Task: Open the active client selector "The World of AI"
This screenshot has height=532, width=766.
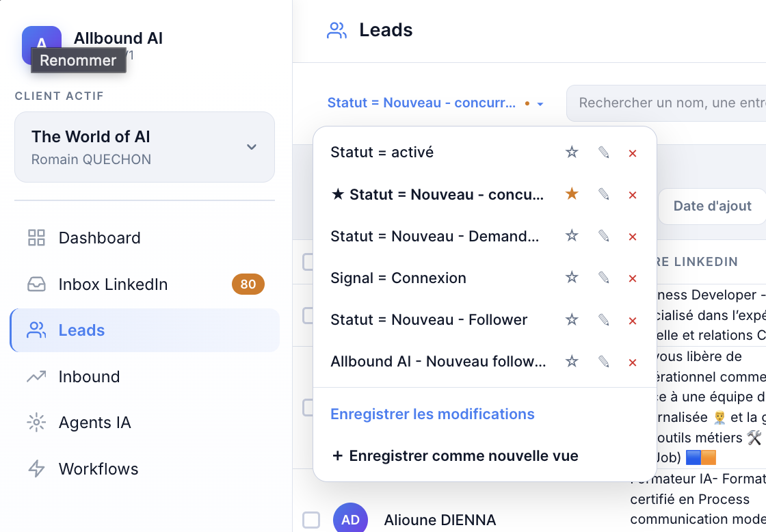Action: pyautogui.click(x=144, y=147)
